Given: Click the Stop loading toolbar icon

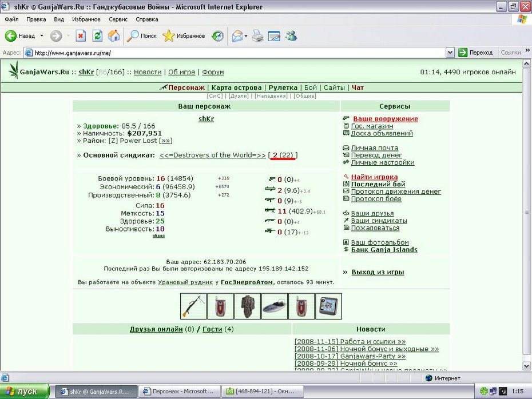Looking at the screenshot, I should 81,35.
